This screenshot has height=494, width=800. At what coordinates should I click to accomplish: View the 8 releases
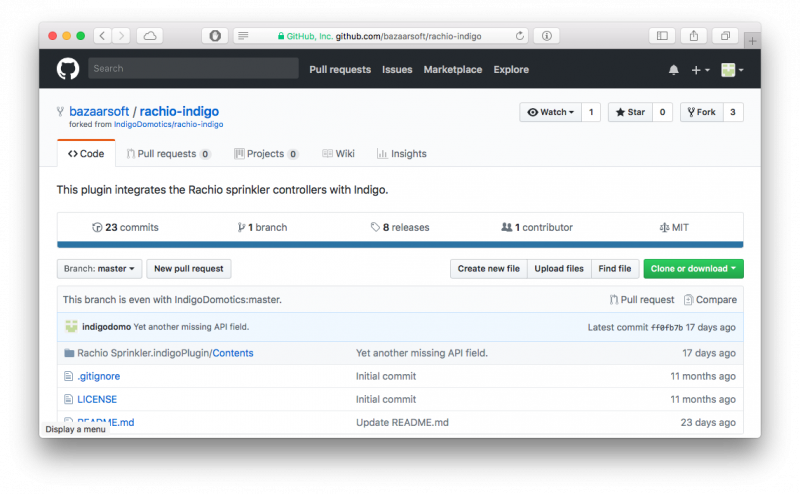tap(400, 227)
